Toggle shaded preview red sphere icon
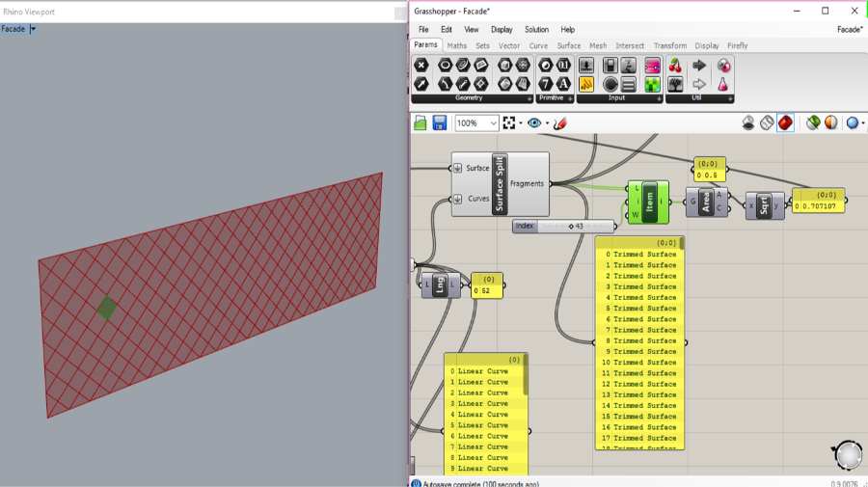 [785, 122]
